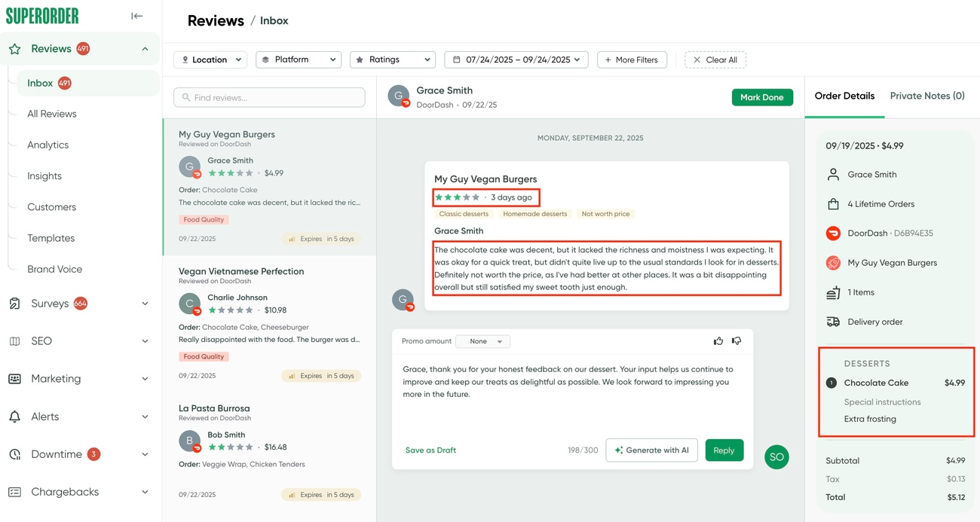Click the items count icon
980x522 pixels.
coord(833,292)
